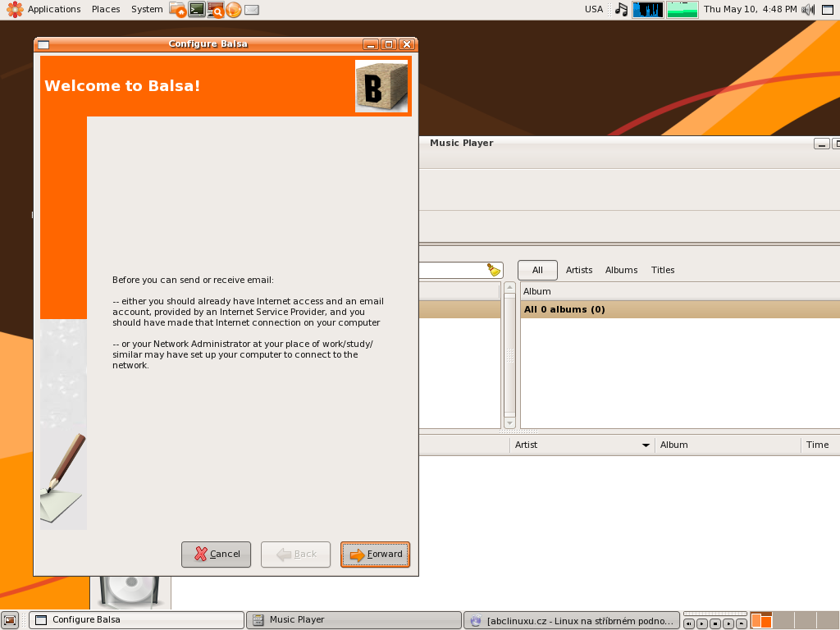The width and height of the screenshot is (840, 630).
Task: Sort tracks by Artist column header
Action: tap(582, 445)
